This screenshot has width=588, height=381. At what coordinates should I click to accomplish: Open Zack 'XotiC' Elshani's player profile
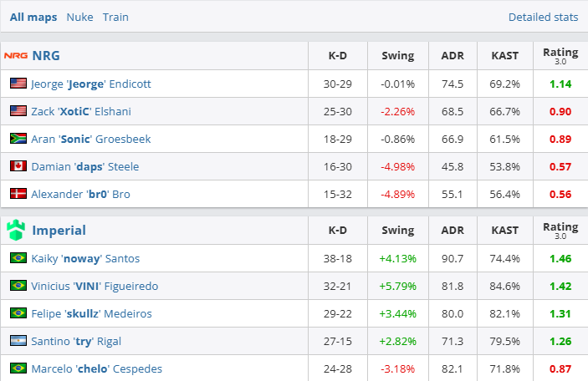[x=81, y=111]
